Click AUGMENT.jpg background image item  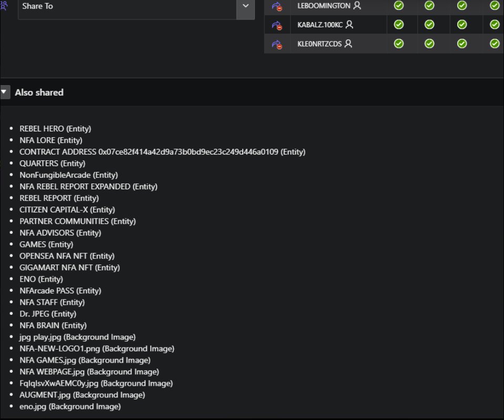point(82,395)
